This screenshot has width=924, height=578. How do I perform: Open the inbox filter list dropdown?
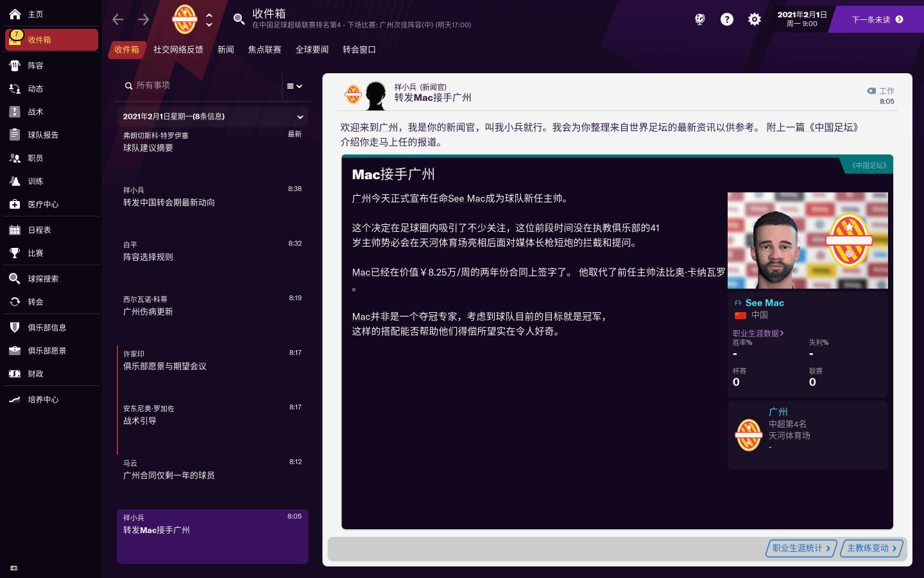(x=295, y=86)
